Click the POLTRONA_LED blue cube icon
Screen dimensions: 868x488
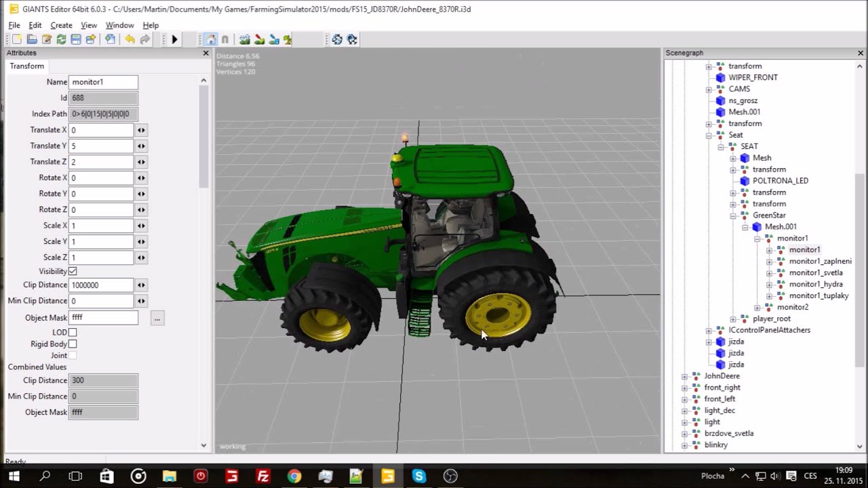745,181
